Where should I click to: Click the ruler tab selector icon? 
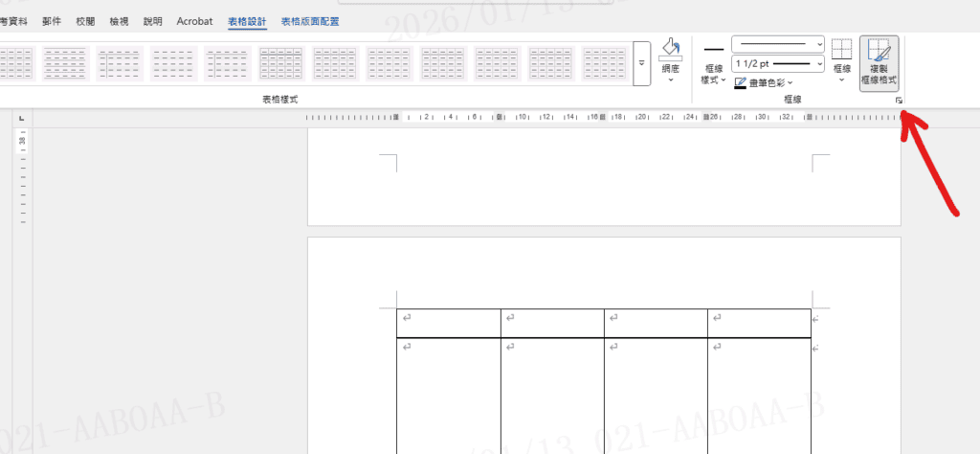[21, 119]
